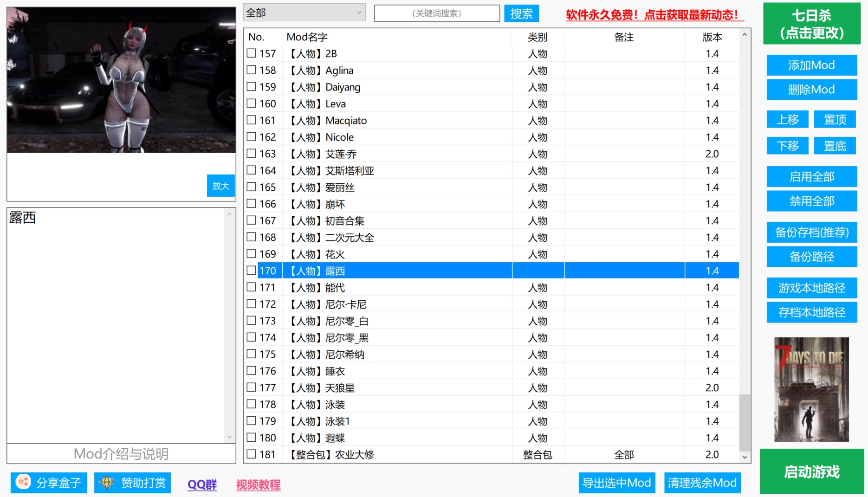This screenshot has width=868, height=497.
Task: Tick the checkbox for mod 160 Leva
Action: click(x=251, y=103)
